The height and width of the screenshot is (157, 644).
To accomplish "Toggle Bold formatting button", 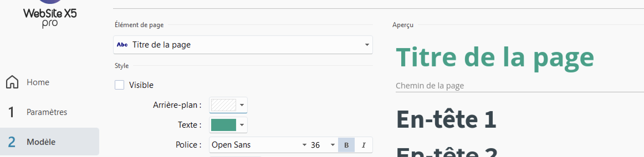I will pyautogui.click(x=346, y=145).
